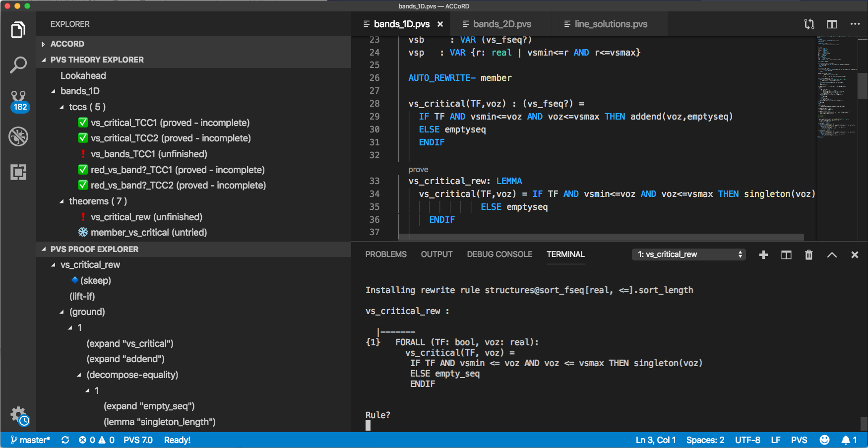The width and height of the screenshot is (868, 448).
Task: Collapse the tccs ( 5 ) tree node
Action: coord(61,107)
